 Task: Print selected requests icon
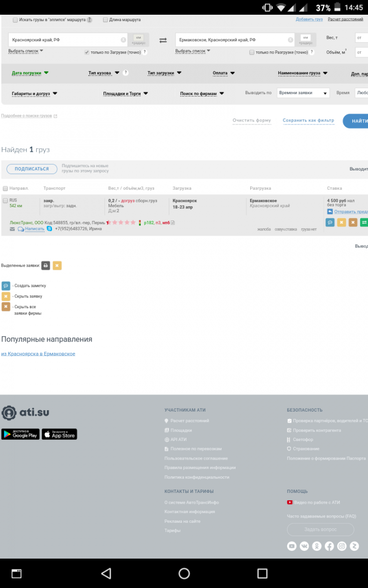46,266
